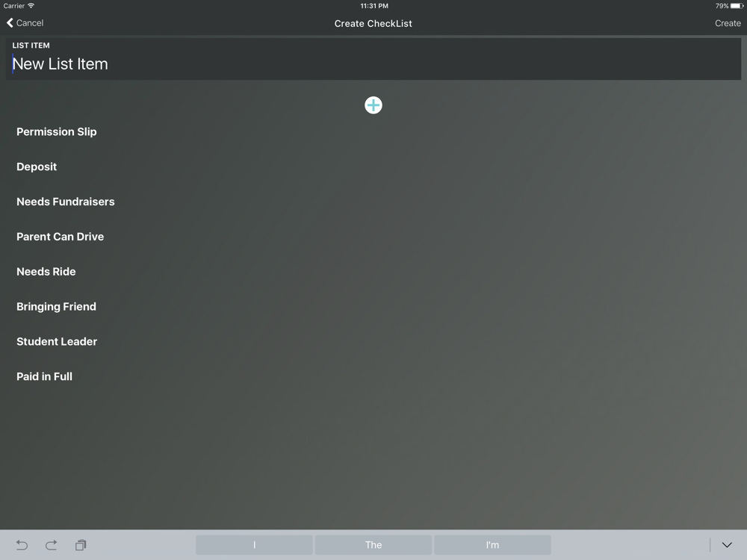Screen dimensions: 747x560
Task: Select the Needs Ride list item
Action: [x=46, y=272]
